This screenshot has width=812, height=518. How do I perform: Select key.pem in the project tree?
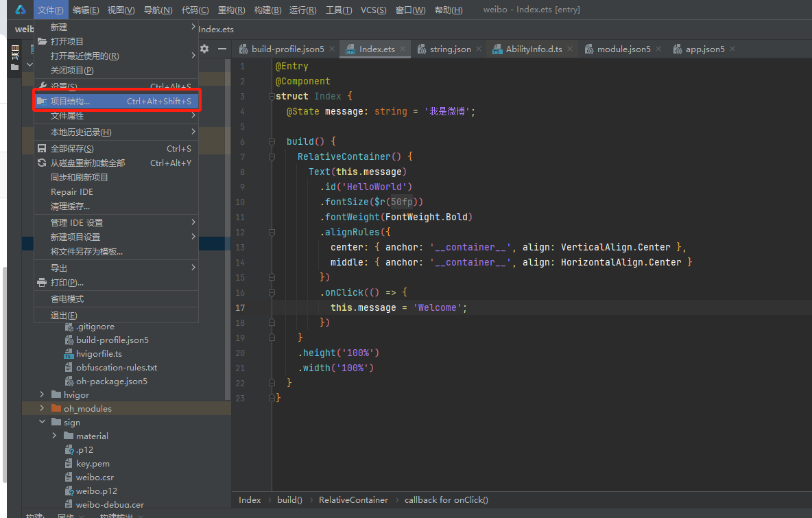(93, 464)
